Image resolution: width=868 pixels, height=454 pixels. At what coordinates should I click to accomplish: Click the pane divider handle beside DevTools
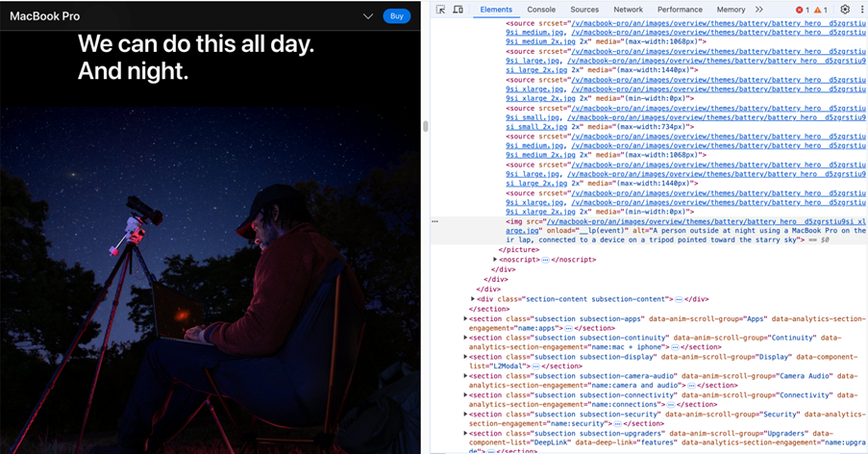tap(425, 126)
